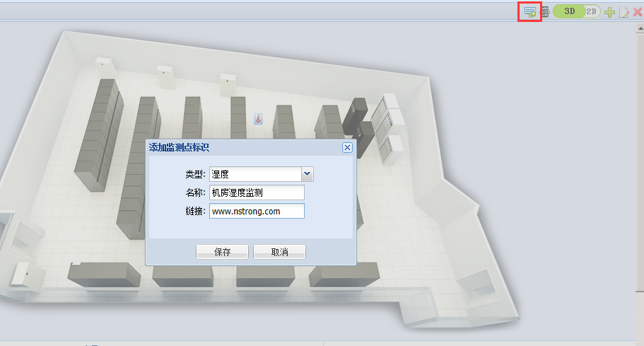Screen dimensions: 644x346
Task: Click the server rack toolbar icon
Action: click(x=545, y=11)
